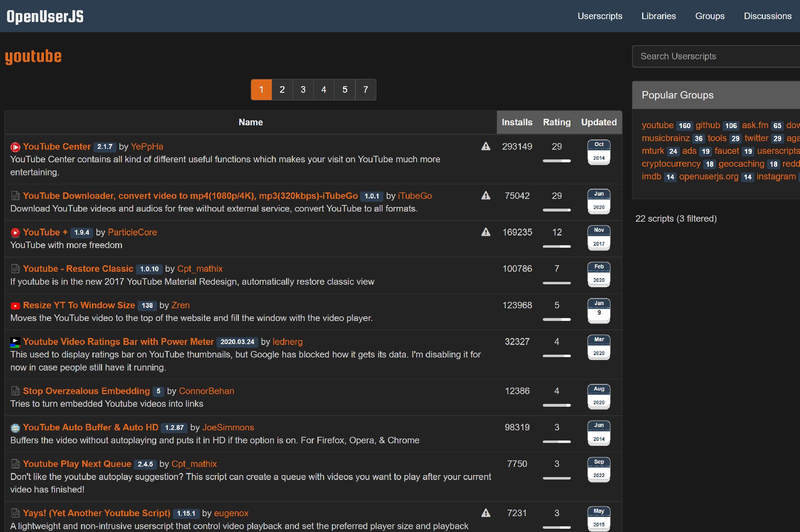The height and width of the screenshot is (532, 800).
Task: Click the warning icon on YouTube + row
Action: pyautogui.click(x=485, y=232)
